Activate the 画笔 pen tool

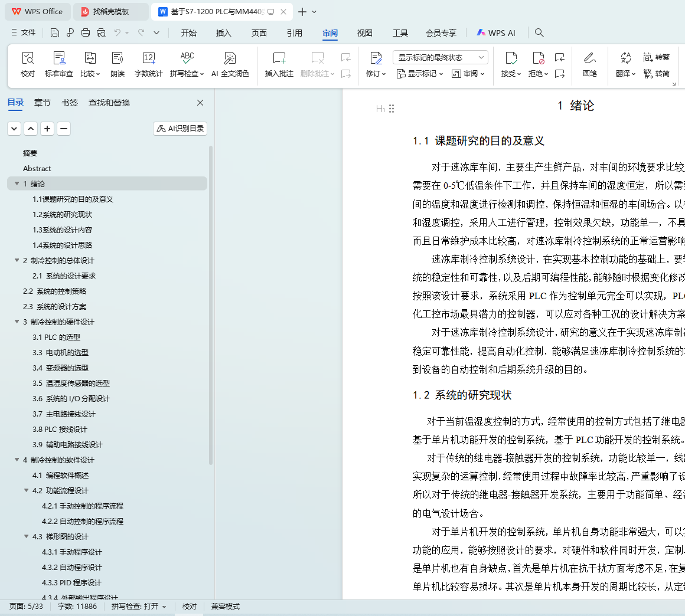pyautogui.click(x=590, y=65)
